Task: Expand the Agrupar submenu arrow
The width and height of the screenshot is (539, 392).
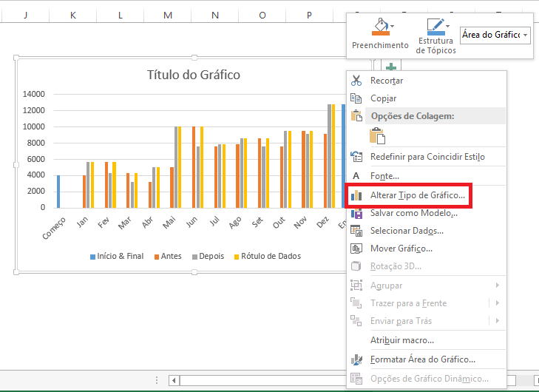Action: tap(498, 285)
